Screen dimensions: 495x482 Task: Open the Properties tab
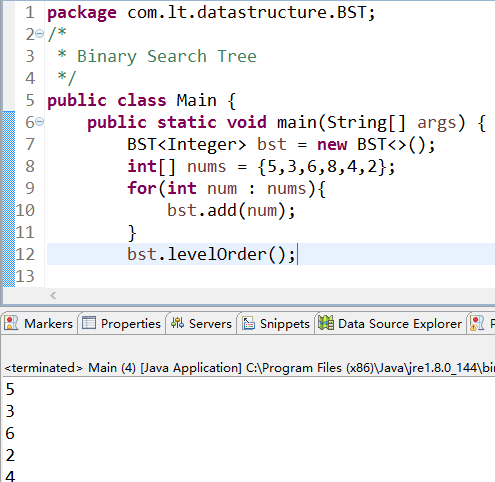tap(122, 323)
